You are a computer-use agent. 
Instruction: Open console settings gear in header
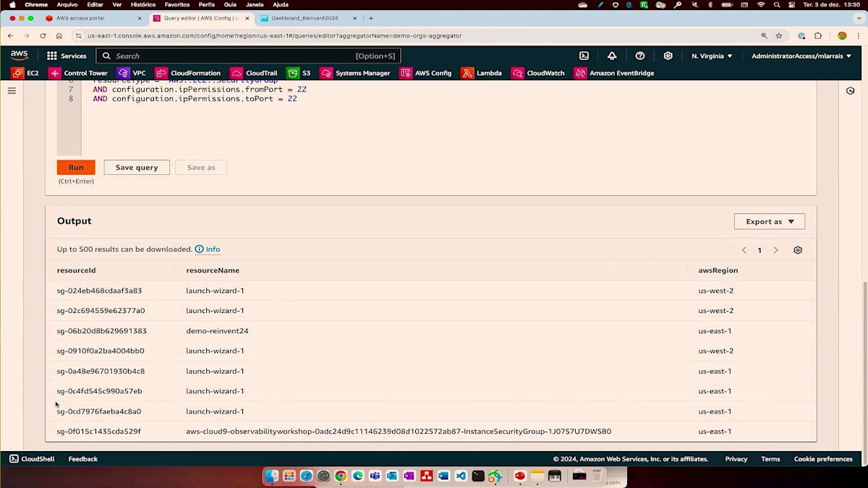click(668, 56)
